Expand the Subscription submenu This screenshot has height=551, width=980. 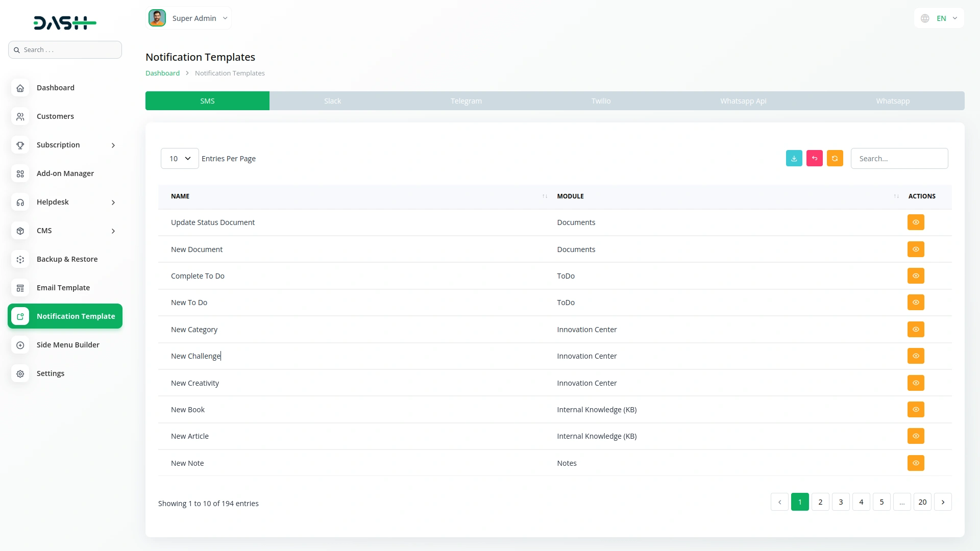point(113,145)
